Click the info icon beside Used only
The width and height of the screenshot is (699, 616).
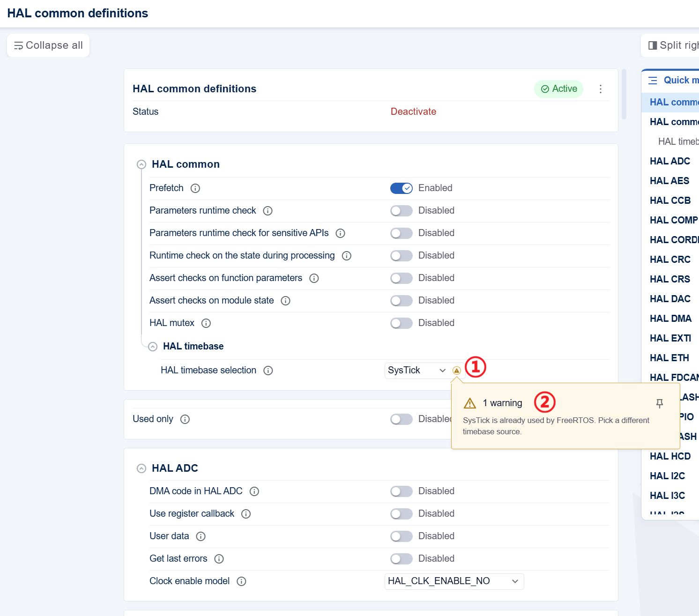[185, 419]
